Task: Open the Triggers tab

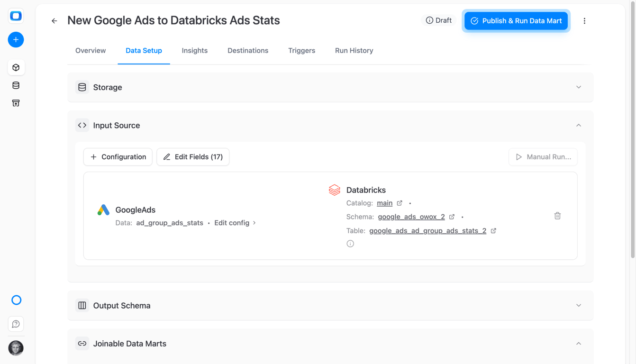Action: point(301,51)
